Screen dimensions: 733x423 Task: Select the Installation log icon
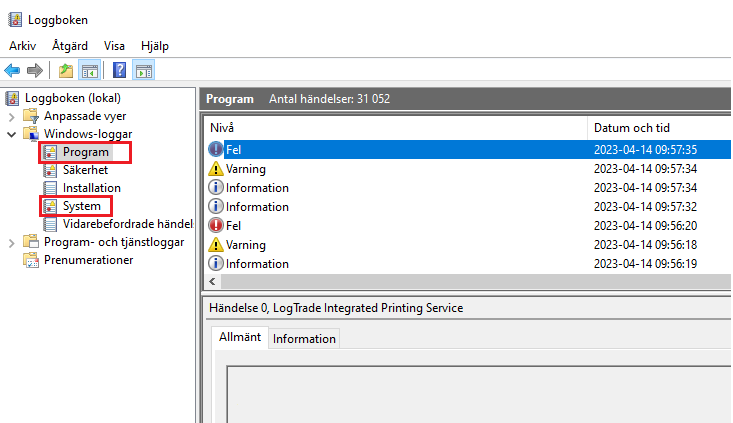pos(50,188)
